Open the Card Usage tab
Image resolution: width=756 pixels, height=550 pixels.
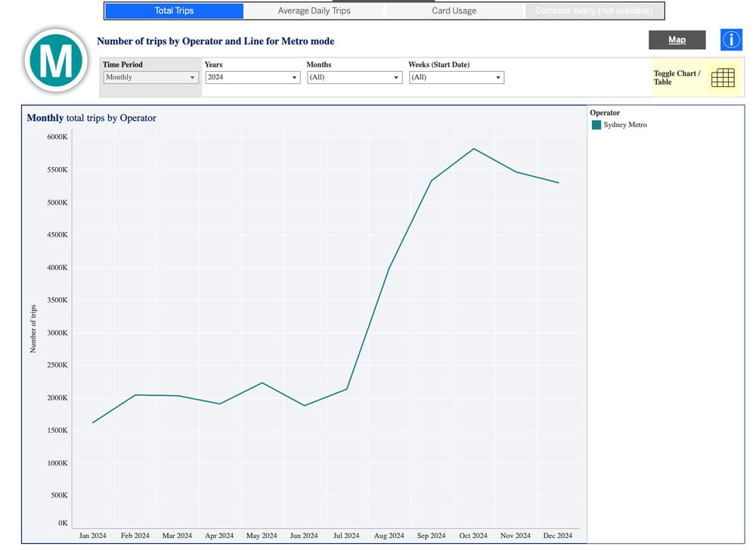click(x=454, y=11)
